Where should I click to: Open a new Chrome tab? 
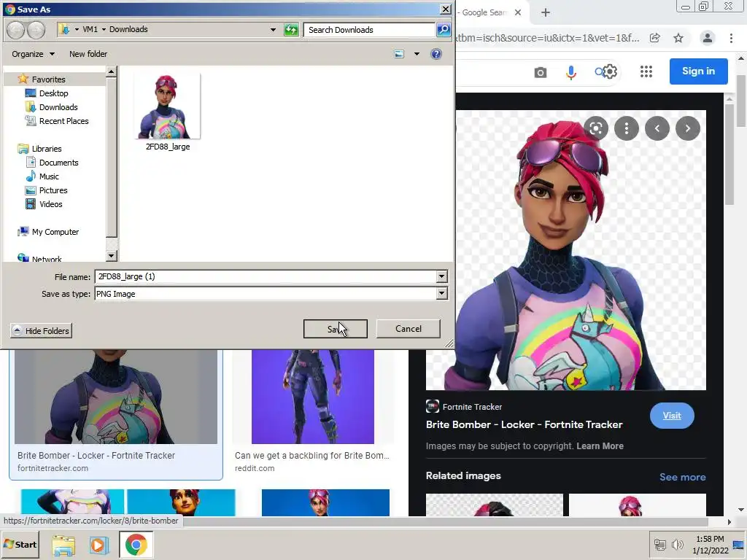click(546, 12)
